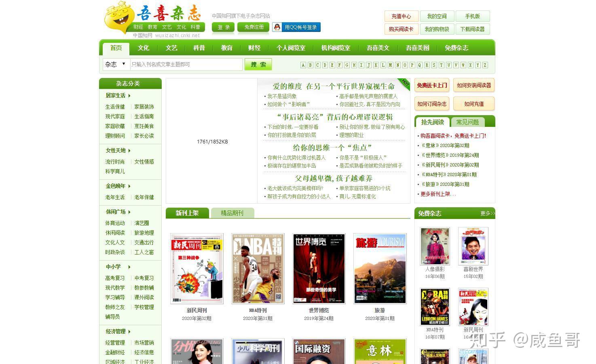Go to the 首页 tab
This screenshot has width=596, height=364.
[116, 48]
